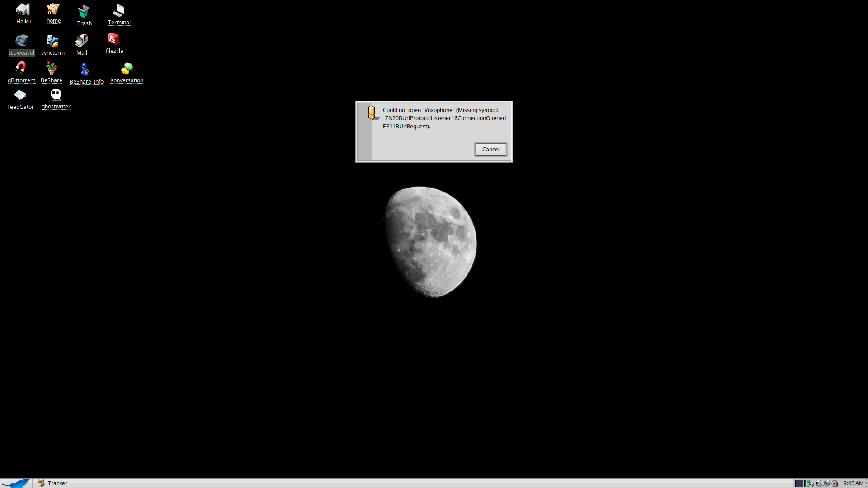Open the Trash desktop icon
The height and width of the screenshot is (488, 868).
[x=84, y=11]
